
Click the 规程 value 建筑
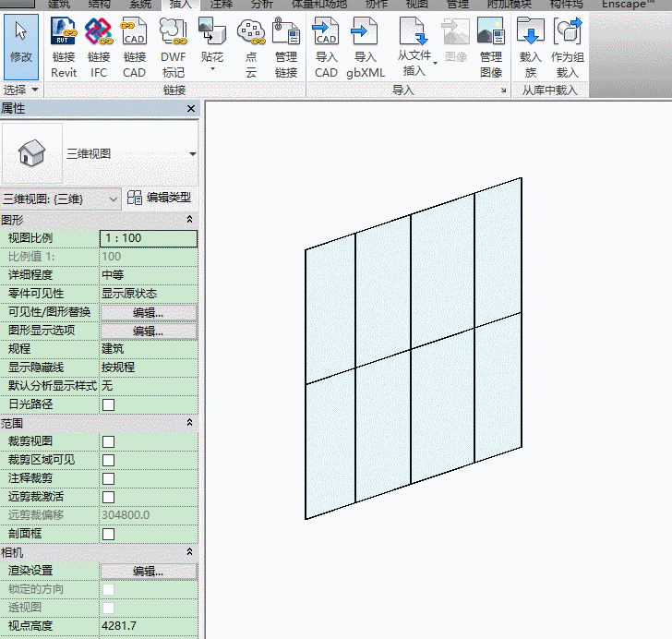(x=149, y=349)
